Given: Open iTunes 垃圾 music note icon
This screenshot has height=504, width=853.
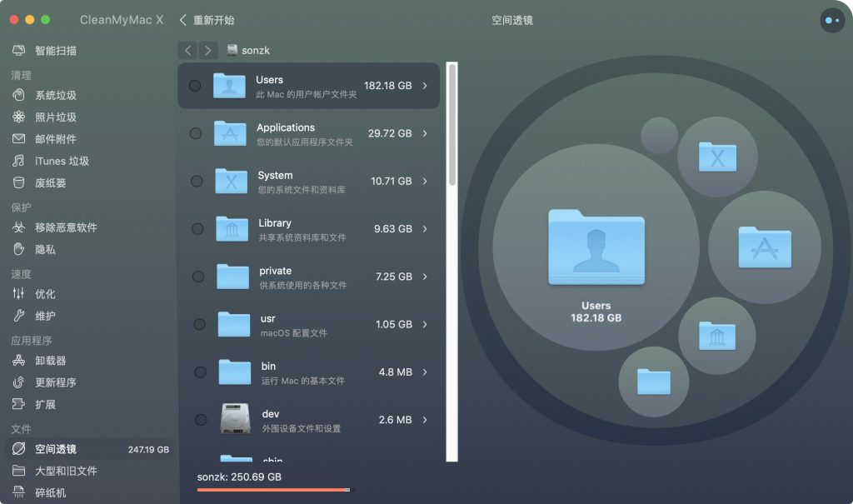Looking at the screenshot, I should pos(18,161).
